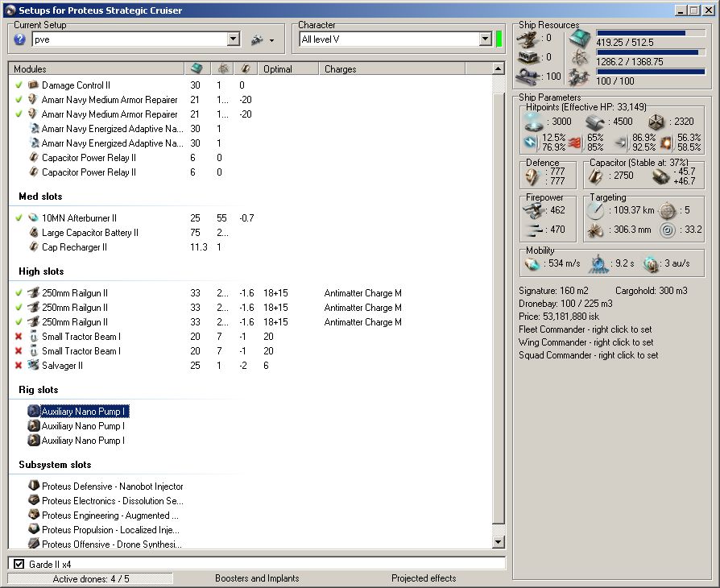
Task: Toggle the third 250mm Railgun II checkmark
Action: [x=19, y=321]
